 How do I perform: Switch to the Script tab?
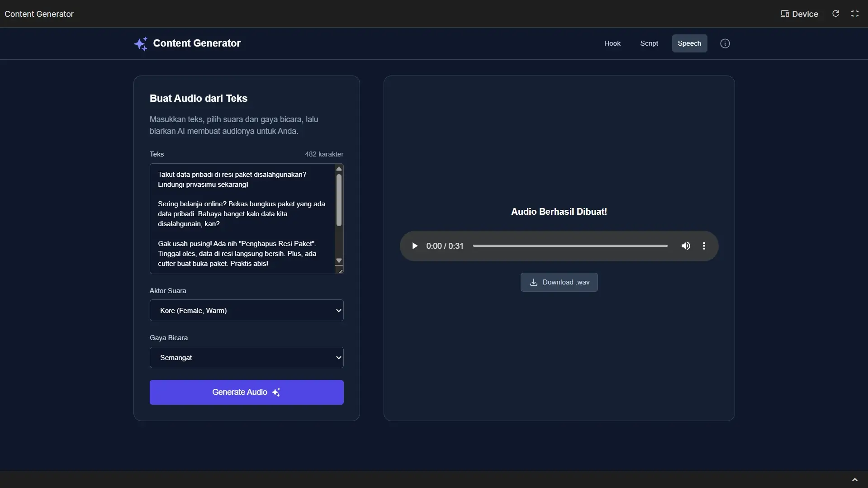649,43
